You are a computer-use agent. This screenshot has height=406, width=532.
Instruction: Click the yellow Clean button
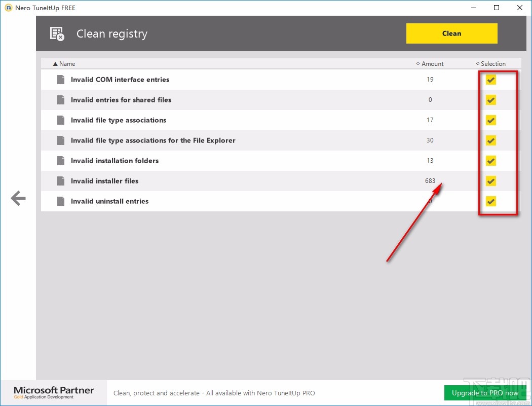[451, 33]
